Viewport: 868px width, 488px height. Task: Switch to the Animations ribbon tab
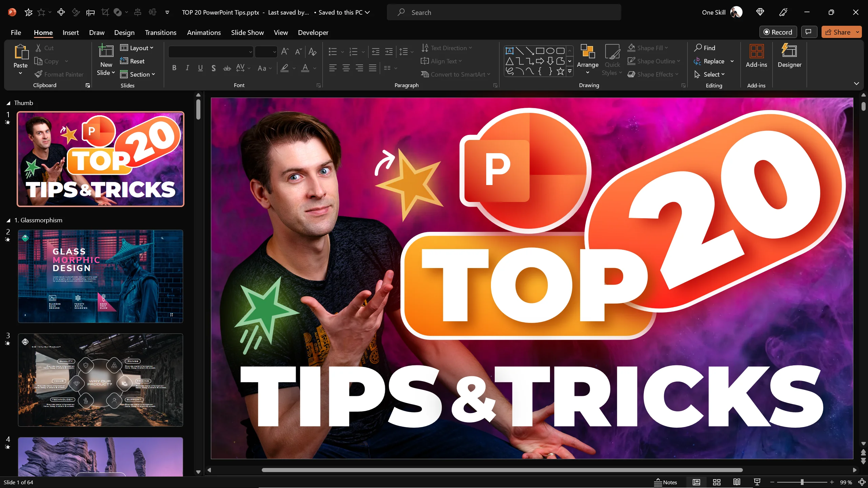[x=204, y=33]
